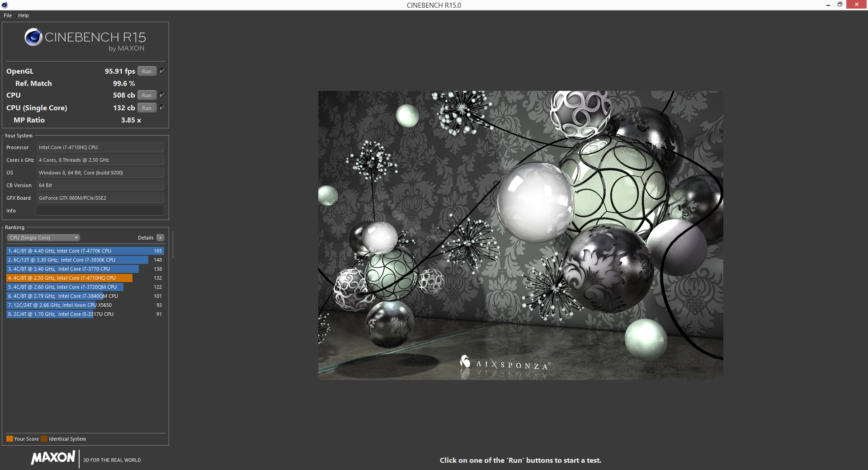Screen dimensions: 868x470
Task: Click Run next to the 508 cb CPU score
Action: 147,95
